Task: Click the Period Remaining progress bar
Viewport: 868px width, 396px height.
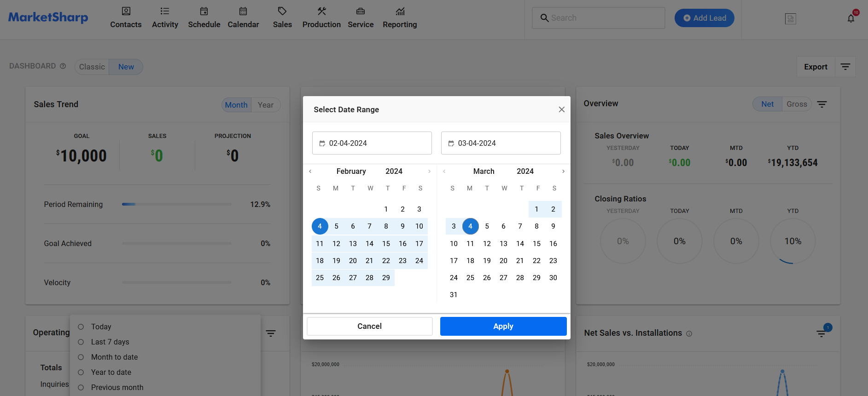Action: click(177, 204)
